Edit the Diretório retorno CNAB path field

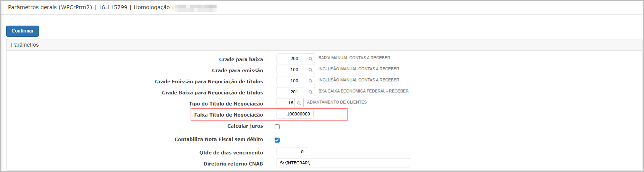tap(343, 163)
